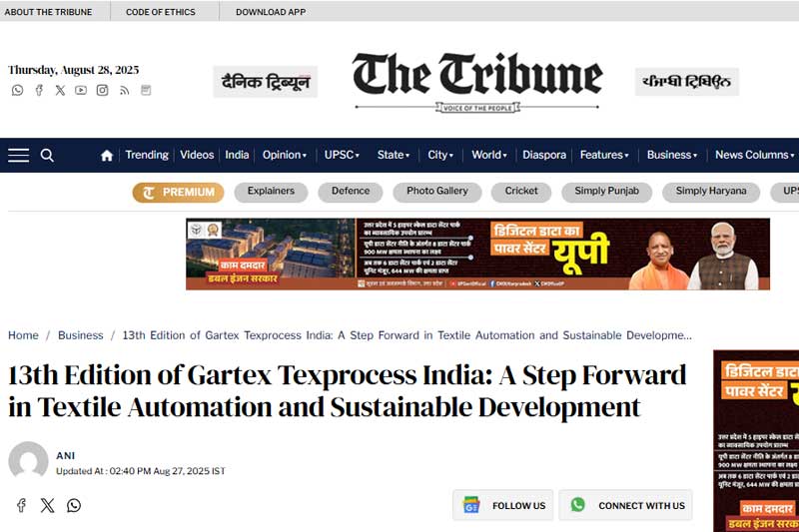The image size is (799, 532).
Task: Go to the Home breadcrumb link
Action: [x=23, y=335]
